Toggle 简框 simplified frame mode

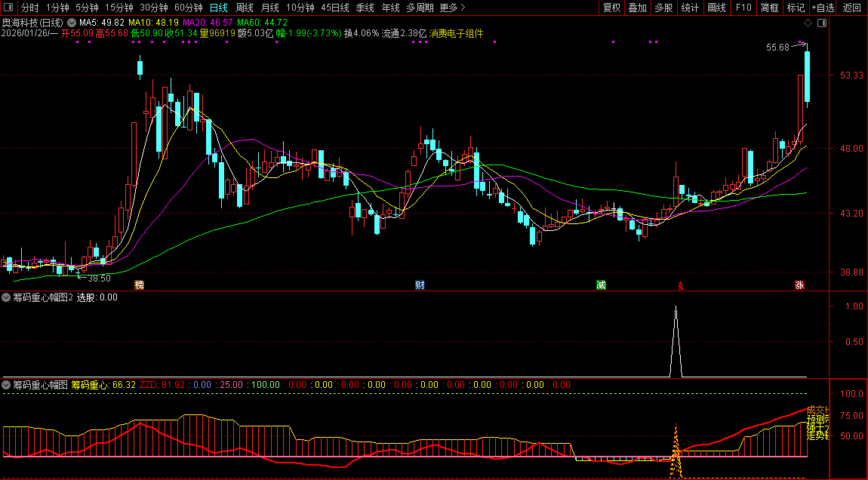(x=769, y=8)
